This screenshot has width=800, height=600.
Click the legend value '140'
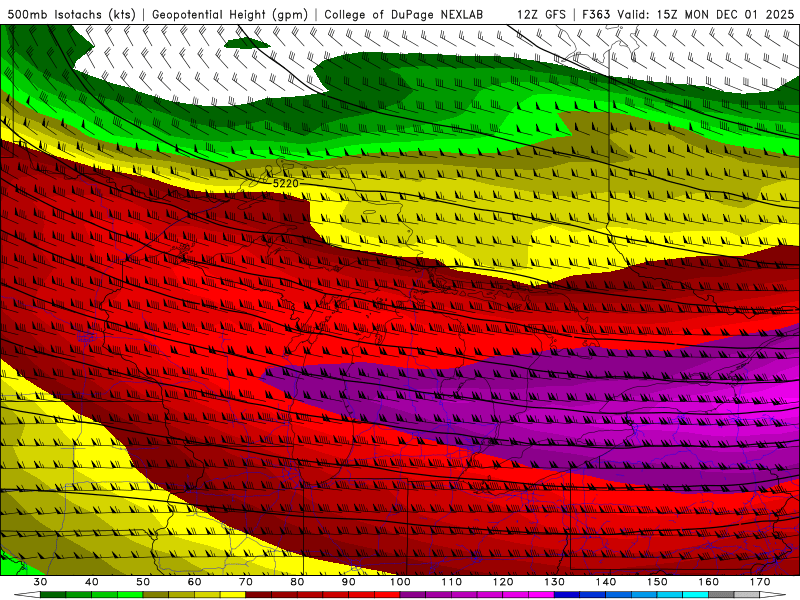coord(606,582)
